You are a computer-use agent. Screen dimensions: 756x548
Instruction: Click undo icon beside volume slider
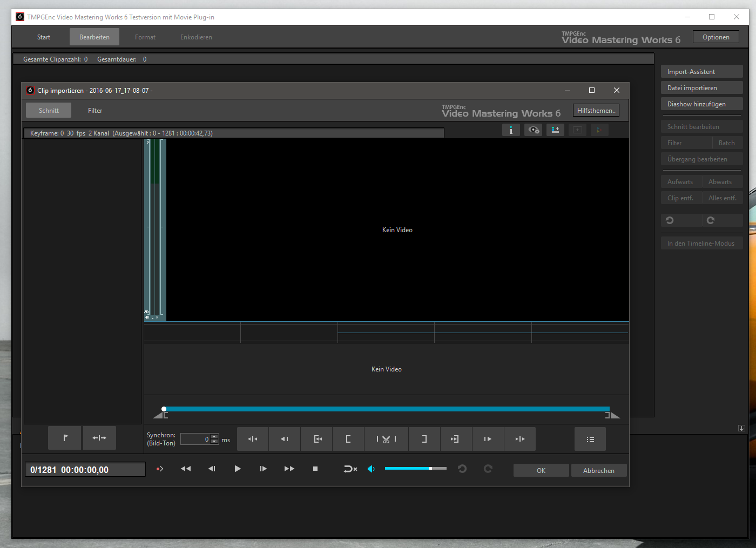pos(462,469)
